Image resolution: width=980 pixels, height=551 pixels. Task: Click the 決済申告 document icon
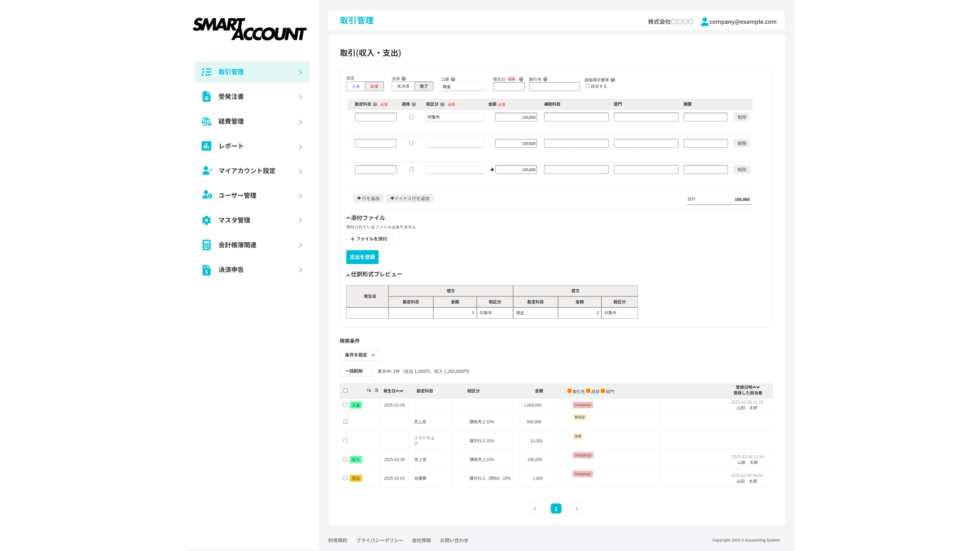(x=206, y=270)
